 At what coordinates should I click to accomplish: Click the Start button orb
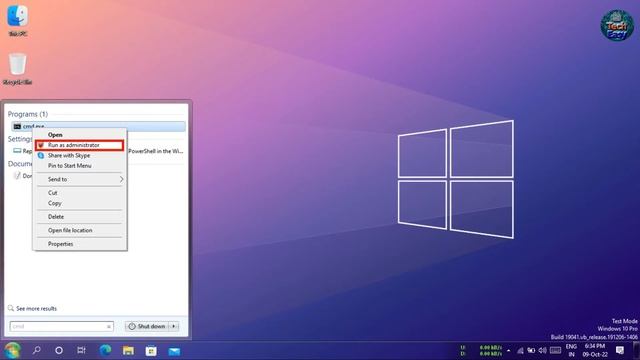[x=12, y=350]
